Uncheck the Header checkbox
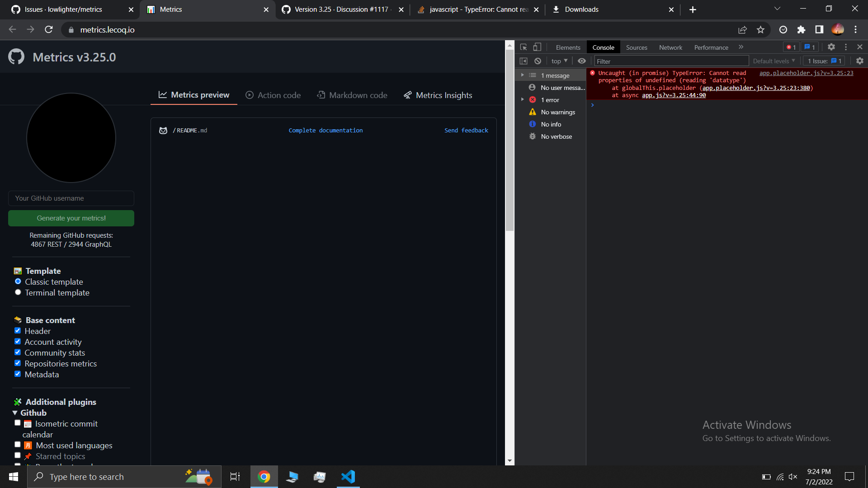The width and height of the screenshot is (868, 488). pos(18,331)
